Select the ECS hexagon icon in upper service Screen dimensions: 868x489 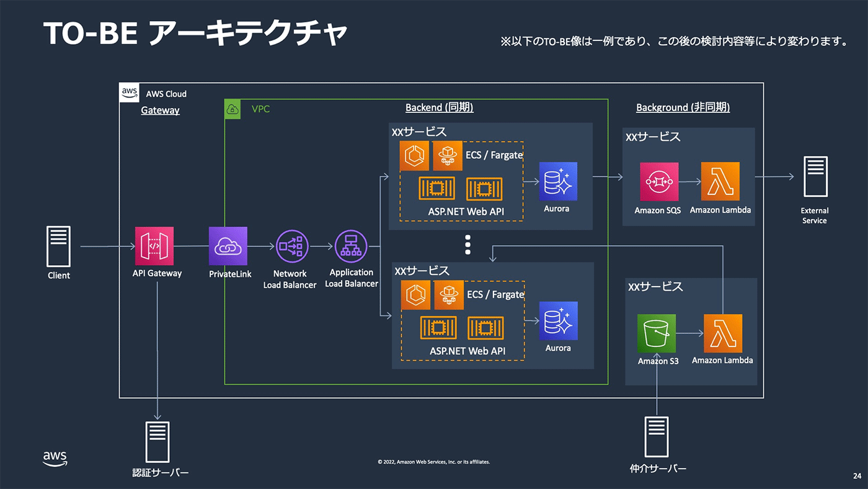tap(414, 155)
